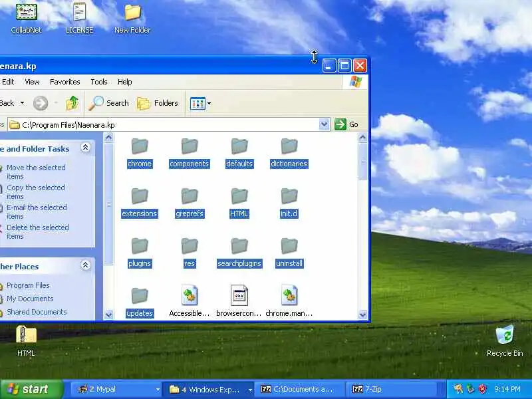Viewport: 532px width, 399px height.
Task: Open the Edit menu
Action: [8, 82]
